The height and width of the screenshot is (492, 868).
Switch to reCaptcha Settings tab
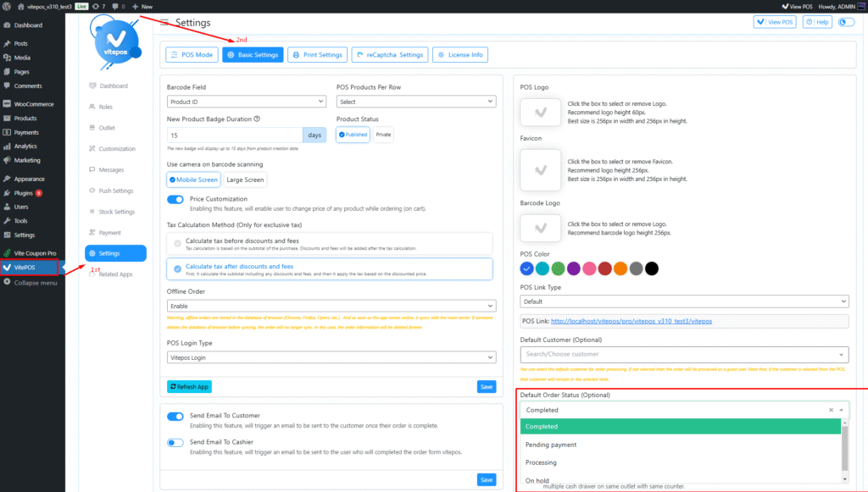390,55
